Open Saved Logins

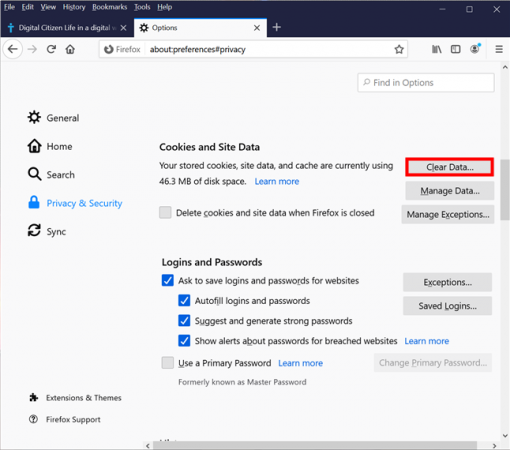[x=447, y=306]
